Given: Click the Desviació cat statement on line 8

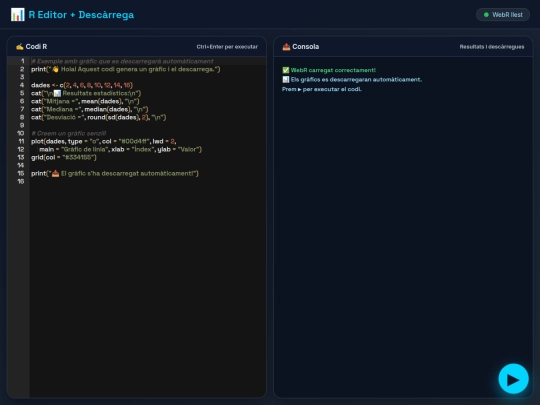Looking at the screenshot, I should click(x=98, y=117).
